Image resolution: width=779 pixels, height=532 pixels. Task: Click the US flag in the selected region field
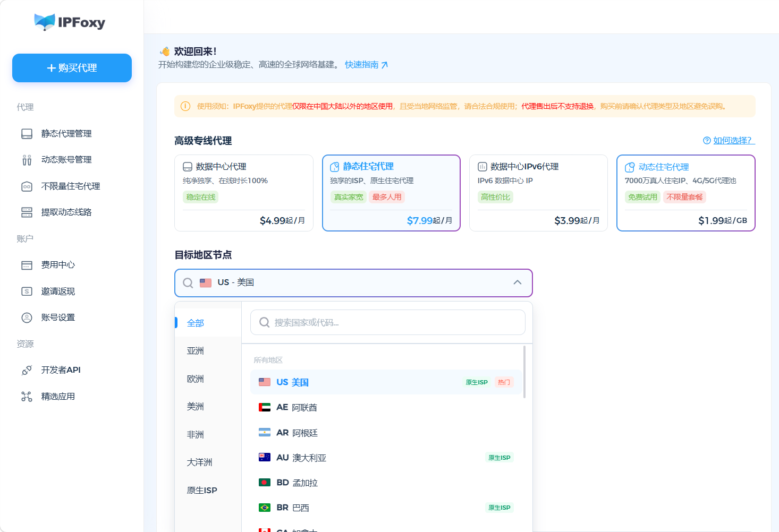(206, 283)
